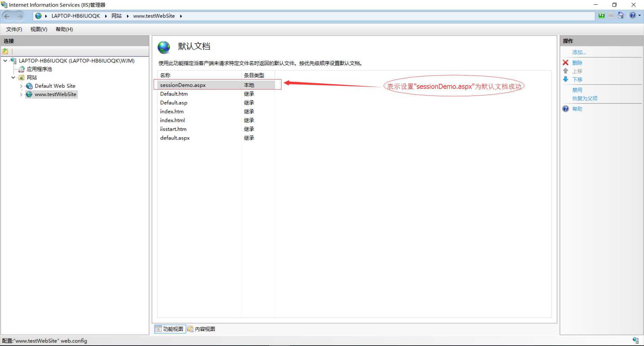This screenshot has height=346, width=644.
Task: Click the application pools icon
Action: point(21,69)
